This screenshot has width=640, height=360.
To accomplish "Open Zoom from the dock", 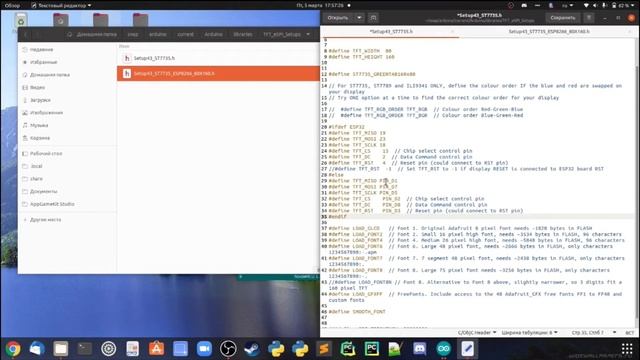I will (204, 349).
